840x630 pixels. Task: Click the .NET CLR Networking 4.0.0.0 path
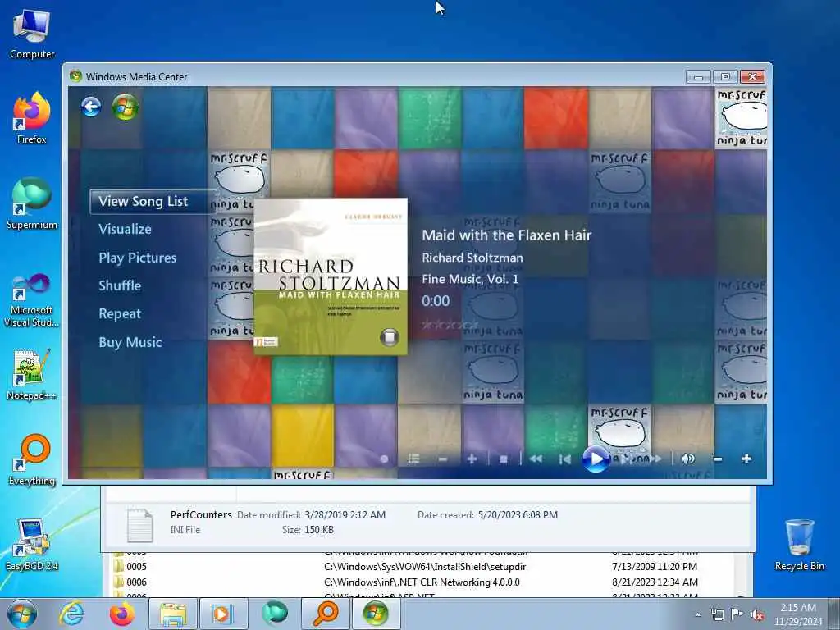422,582
